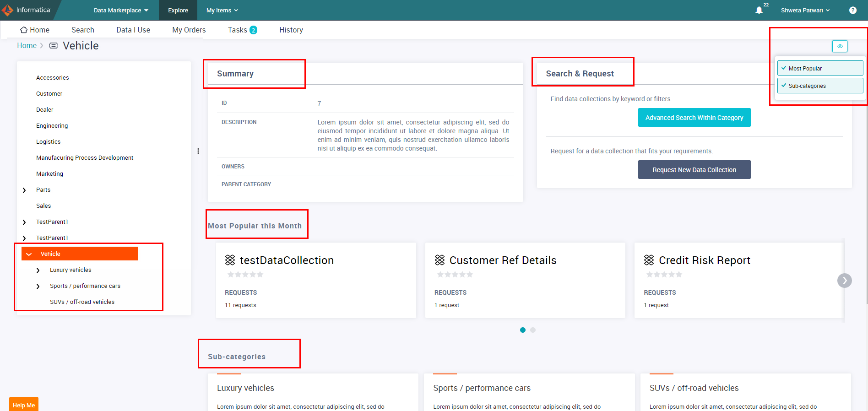Expand the Luxury vehicles subcategory
Image resolution: width=868 pixels, height=411 pixels.
pyautogui.click(x=38, y=270)
